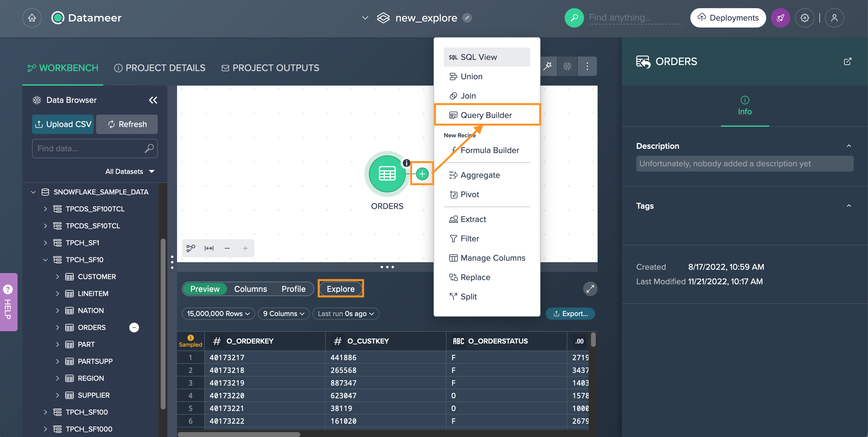
Task: Switch to Profile view
Action: pyautogui.click(x=293, y=289)
